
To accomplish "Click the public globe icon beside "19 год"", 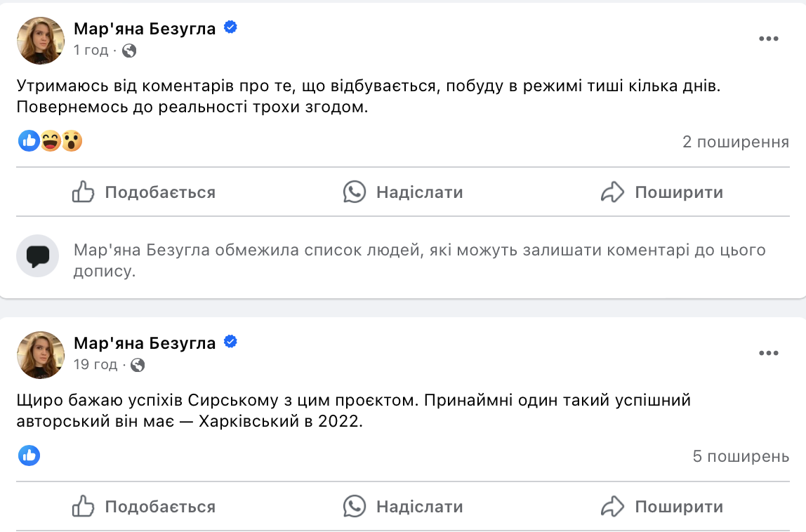I will click(x=138, y=365).
